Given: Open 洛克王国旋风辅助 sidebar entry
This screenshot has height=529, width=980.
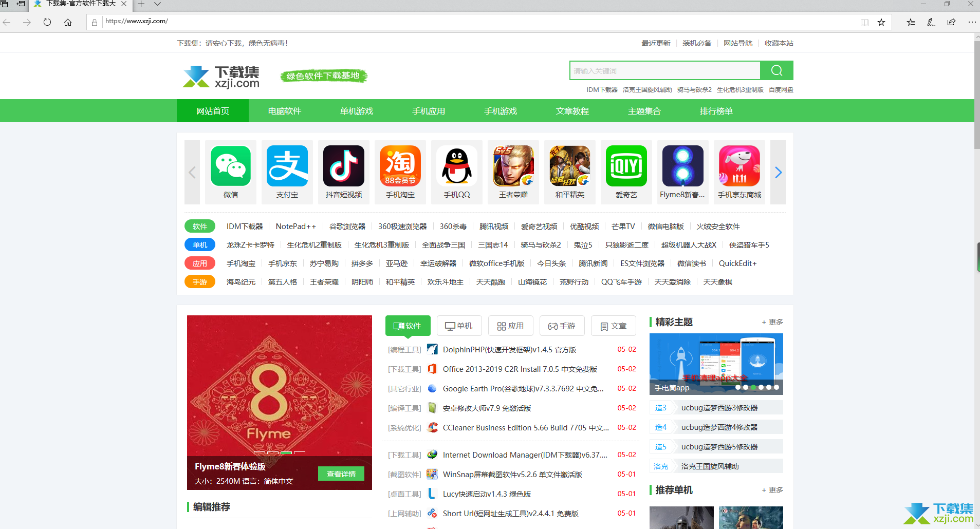Looking at the screenshot, I should click(710, 466).
